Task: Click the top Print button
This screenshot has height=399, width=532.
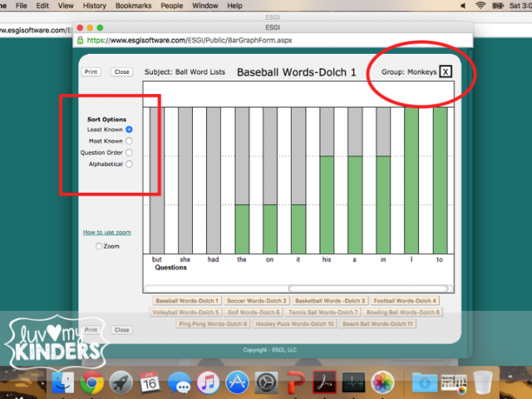Action: [x=91, y=71]
